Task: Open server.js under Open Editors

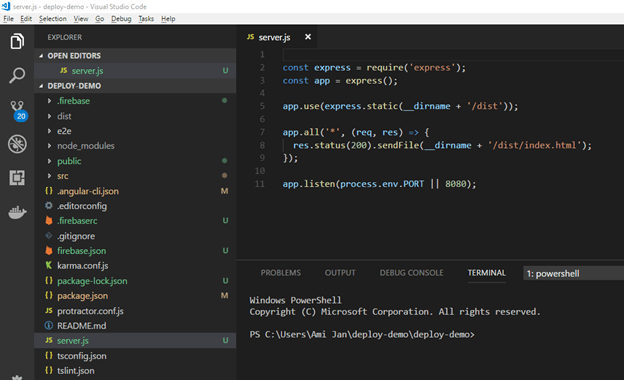Action: (x=135, y=70)
